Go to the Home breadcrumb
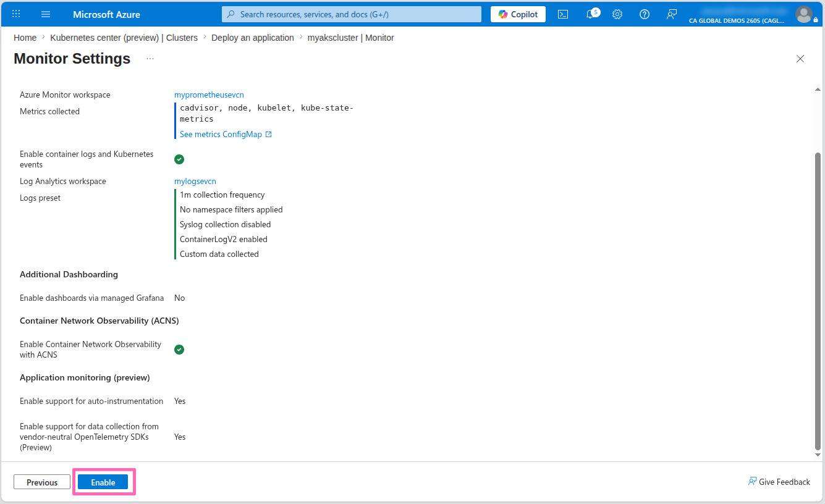Image resolution: width=825 pixels, height=504 pixels. pyautogui.click(x=25, y=38)
